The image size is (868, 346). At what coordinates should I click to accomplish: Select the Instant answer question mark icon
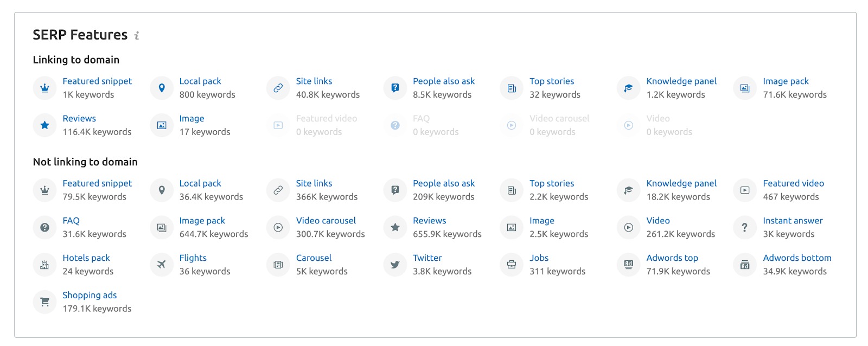click(744, 227)
